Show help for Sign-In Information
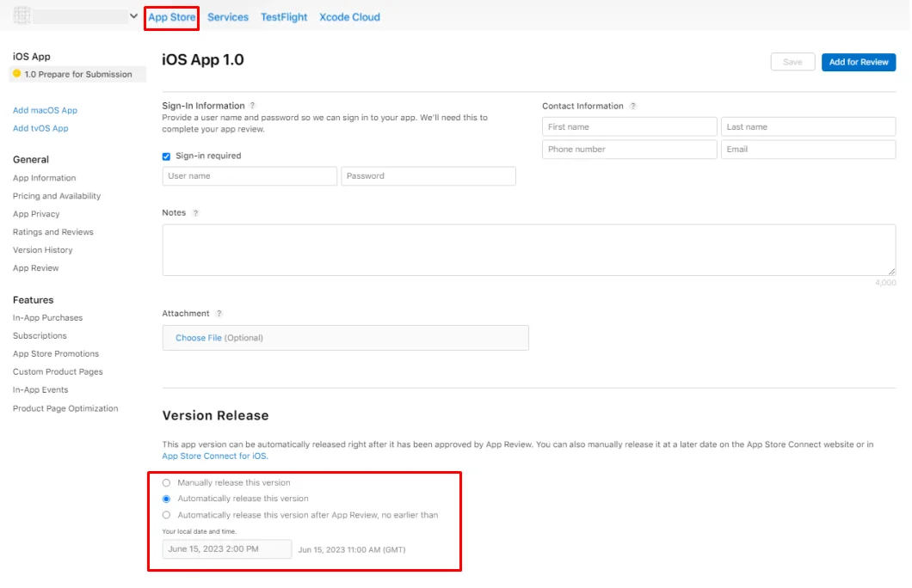This screenshot has height=588, width=912. click(x=252, y=106)
